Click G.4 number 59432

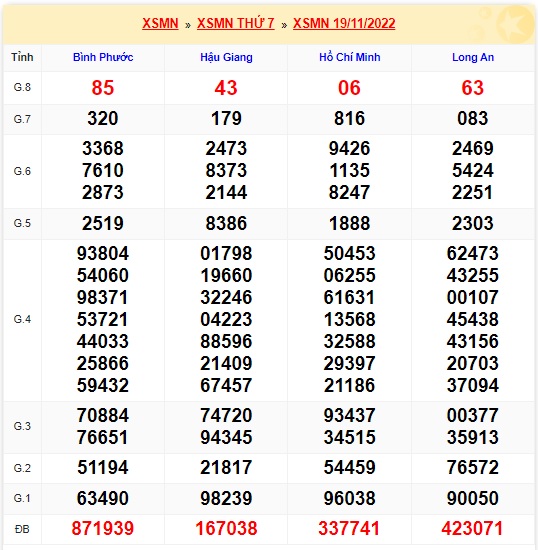[x=103, y=385]
